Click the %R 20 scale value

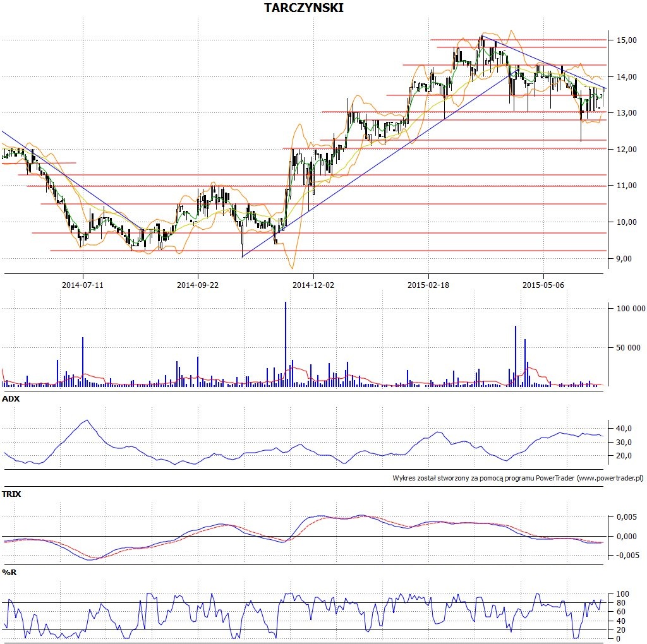click(620, 630)
